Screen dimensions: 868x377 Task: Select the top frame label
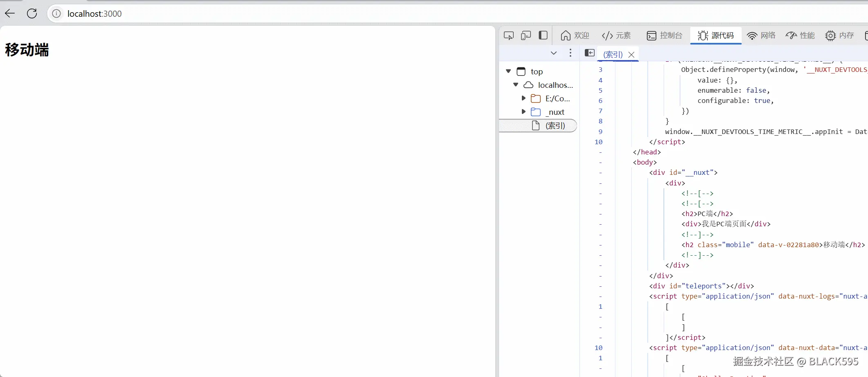click(537, 71)
